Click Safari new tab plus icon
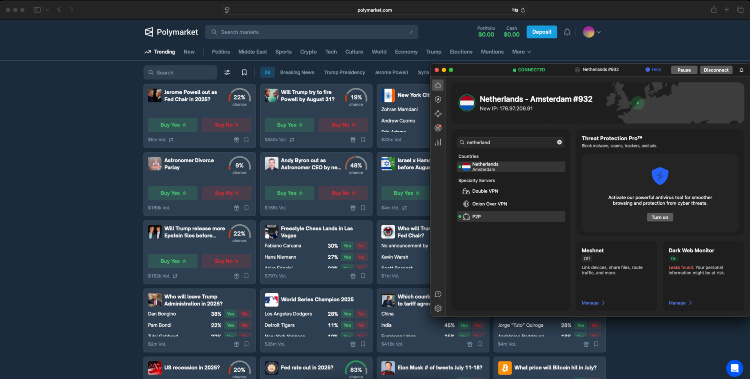The width and height of the screenshot is (750, 379). coord(727,10)
